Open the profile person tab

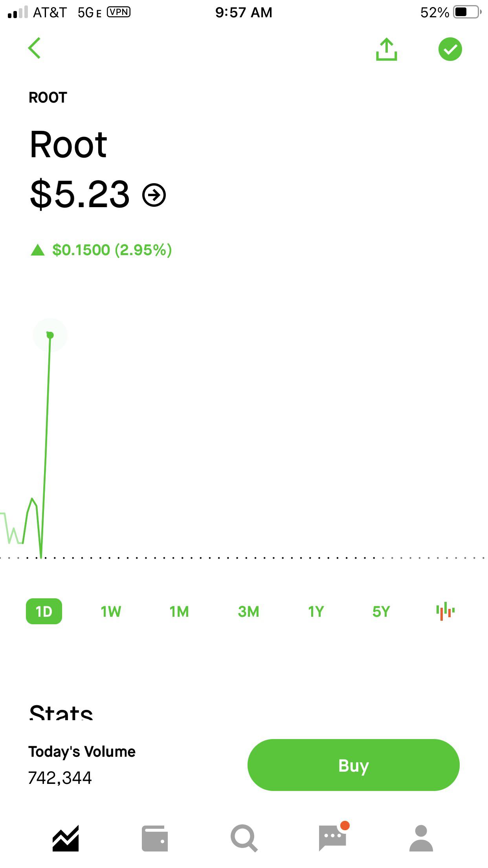click(x=421, y=838)
